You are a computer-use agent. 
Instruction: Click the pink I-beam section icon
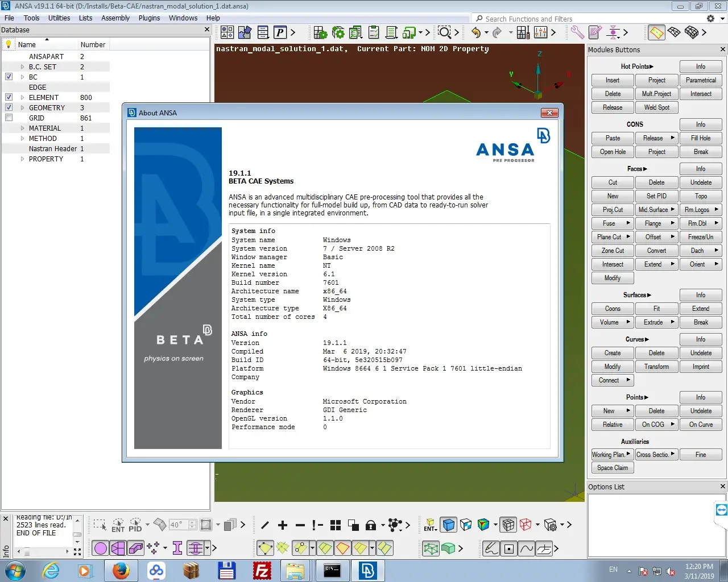(177, 548)
